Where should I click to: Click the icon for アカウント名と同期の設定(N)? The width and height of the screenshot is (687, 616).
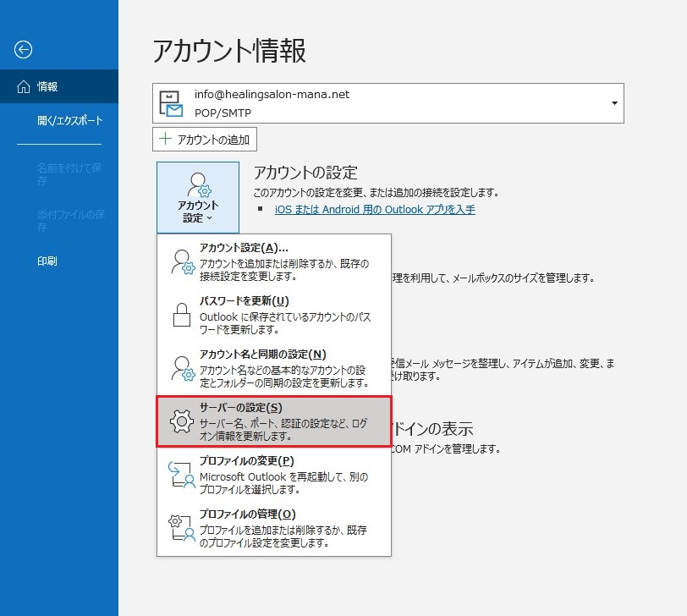[x=181, y=367]
